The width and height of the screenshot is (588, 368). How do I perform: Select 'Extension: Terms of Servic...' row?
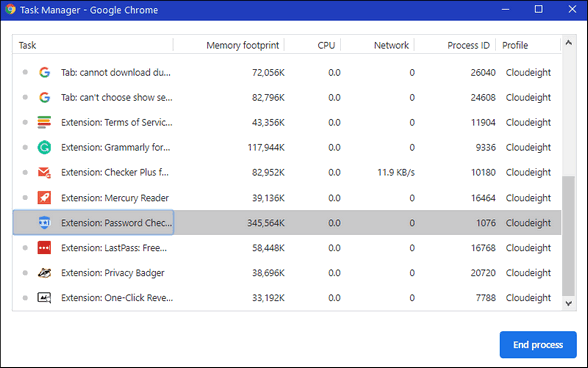coord(287,122)
